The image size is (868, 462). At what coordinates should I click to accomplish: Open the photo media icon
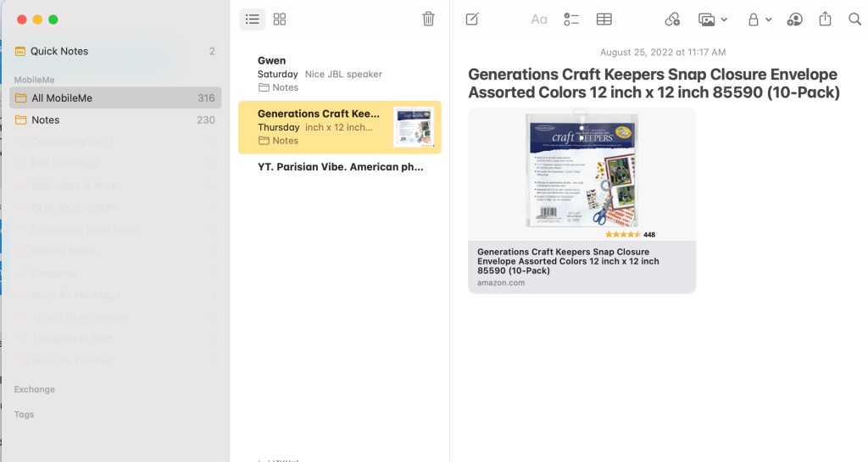click(707, 19)
